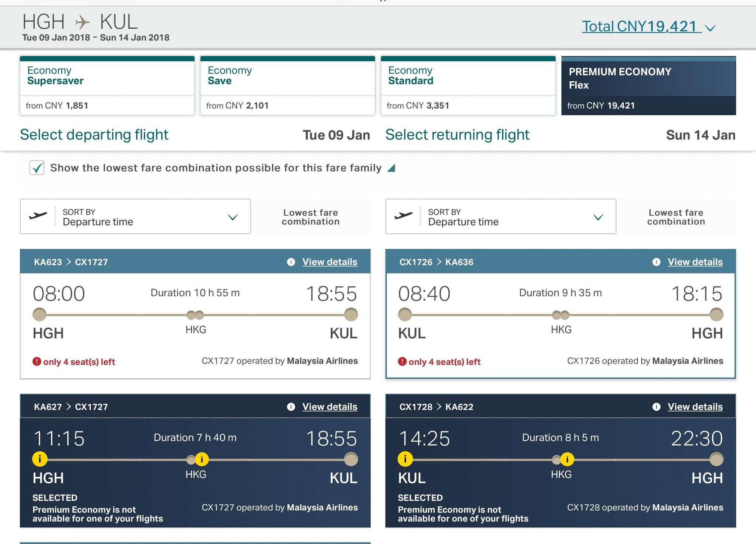The height and width of the screenshot is (544, 756).
Task: Click yellow HKG stopover info marker on KA627 flight
Action: [202, 459]
